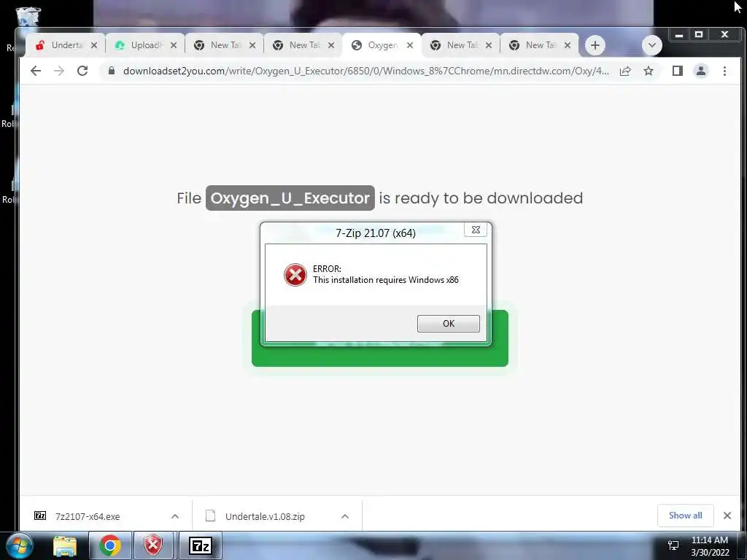747x560 pixels.
Task: Open the Chrome side panel
Action: (x=678, y=71)
